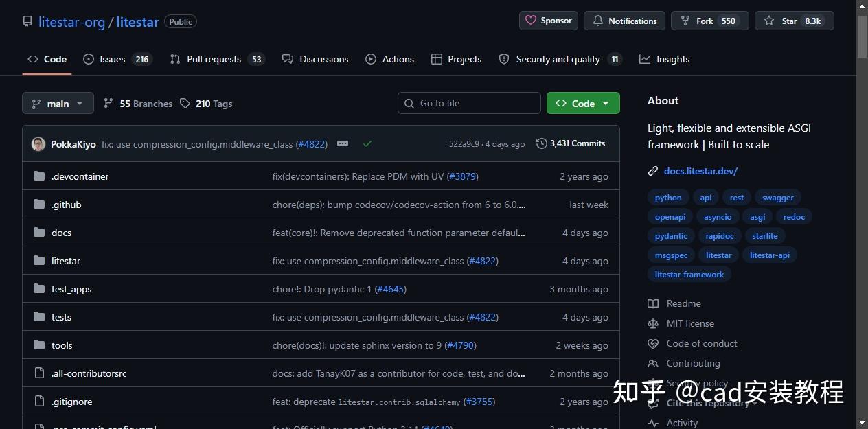Select the rapidoc topic tag
This screenshot has height=429, width=868.
(x=720, y=236)
